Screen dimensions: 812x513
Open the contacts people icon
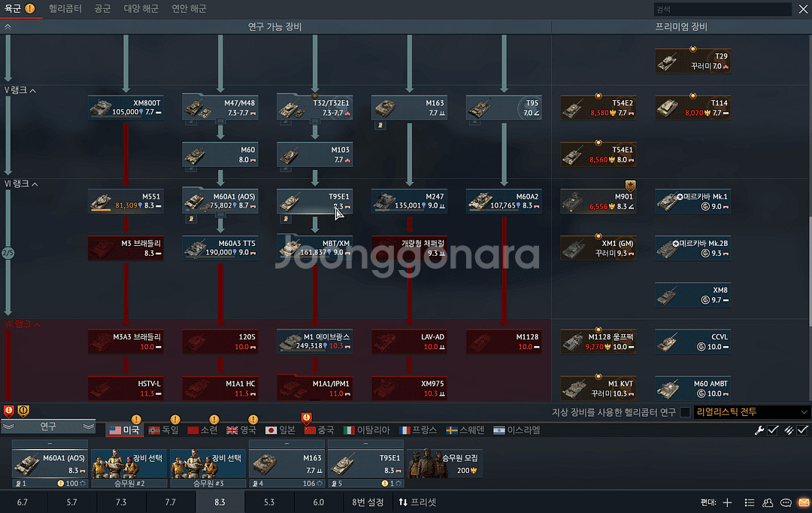(x=768, y=502)
